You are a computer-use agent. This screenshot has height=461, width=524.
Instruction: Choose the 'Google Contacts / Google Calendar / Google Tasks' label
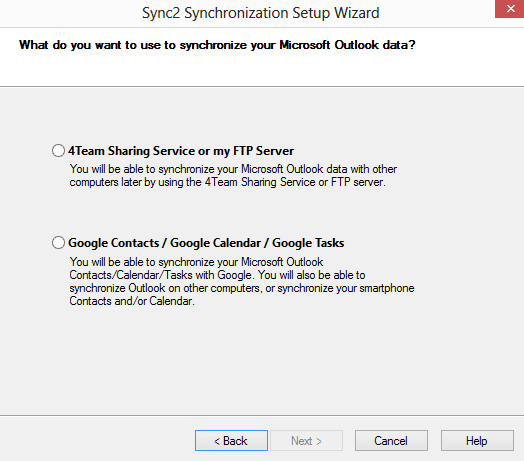[x=206, y=243]
